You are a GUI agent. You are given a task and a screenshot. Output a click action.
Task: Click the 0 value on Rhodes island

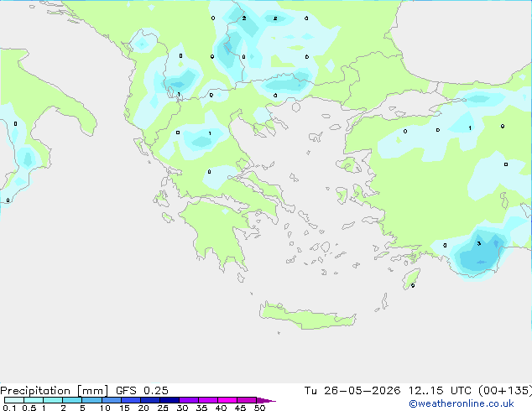pyautogui.click(x=413, y=285)
